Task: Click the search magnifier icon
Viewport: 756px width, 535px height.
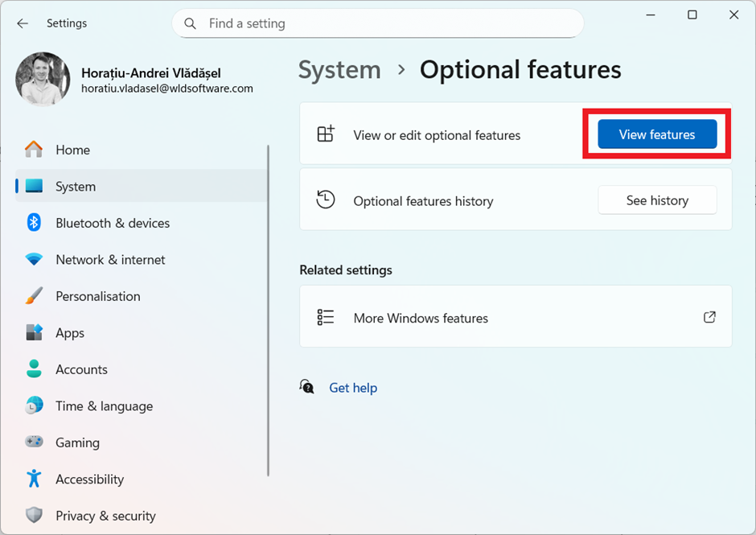Action: click(x=190, y=23)
